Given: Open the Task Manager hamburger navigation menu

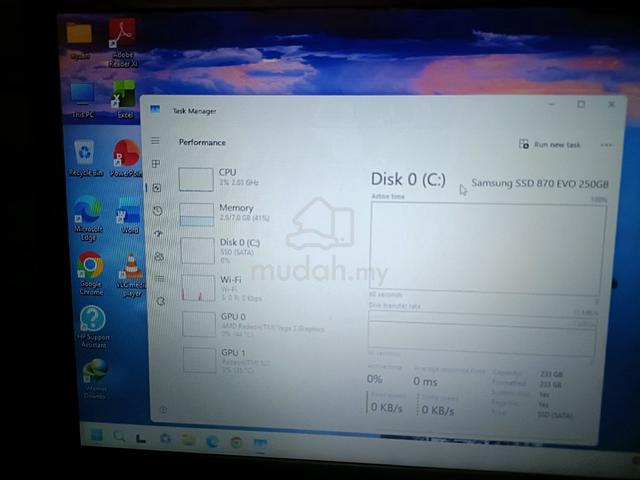Looking at the screenshot, I should 155,141.
